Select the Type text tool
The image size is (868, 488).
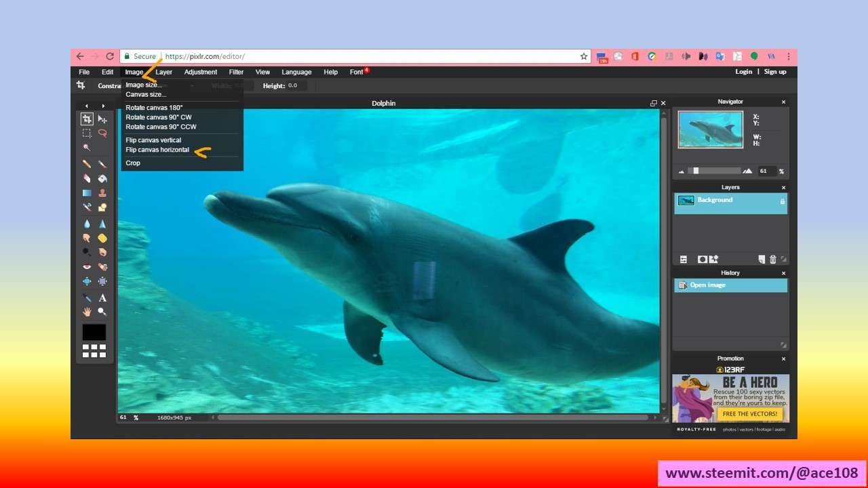[102, 298]
